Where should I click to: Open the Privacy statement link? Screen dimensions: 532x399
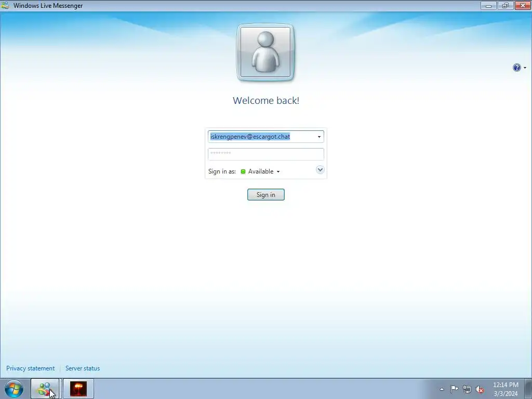pos(30,368)
